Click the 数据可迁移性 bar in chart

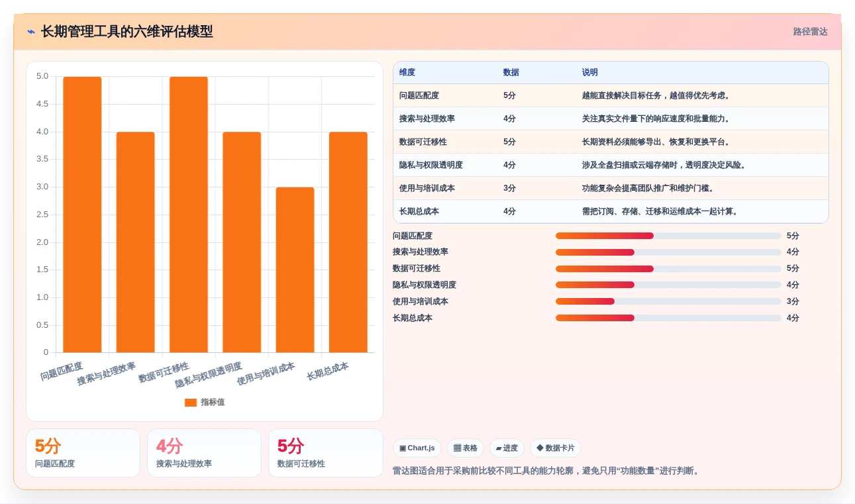tap(189, 215)
